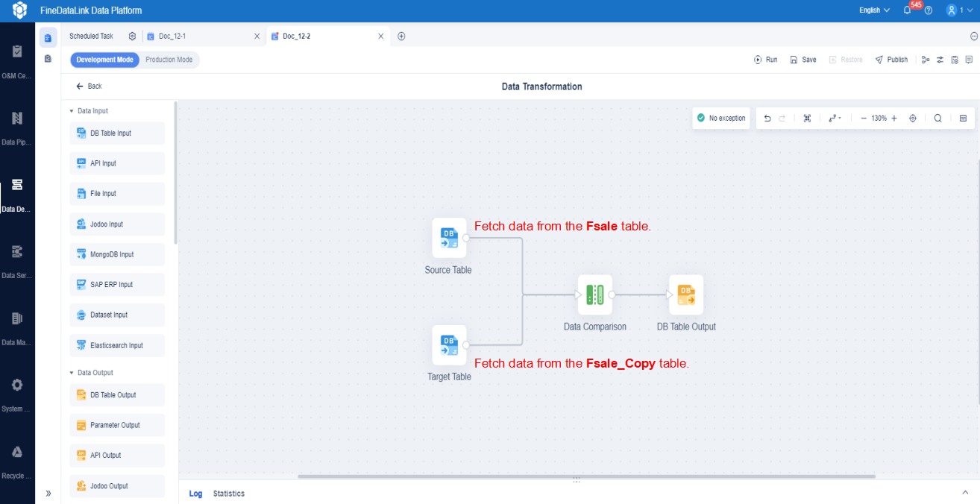This screenshot has height=504, width=980.
Task: Locate nodes with the target icon
Action: coord(913,118)
